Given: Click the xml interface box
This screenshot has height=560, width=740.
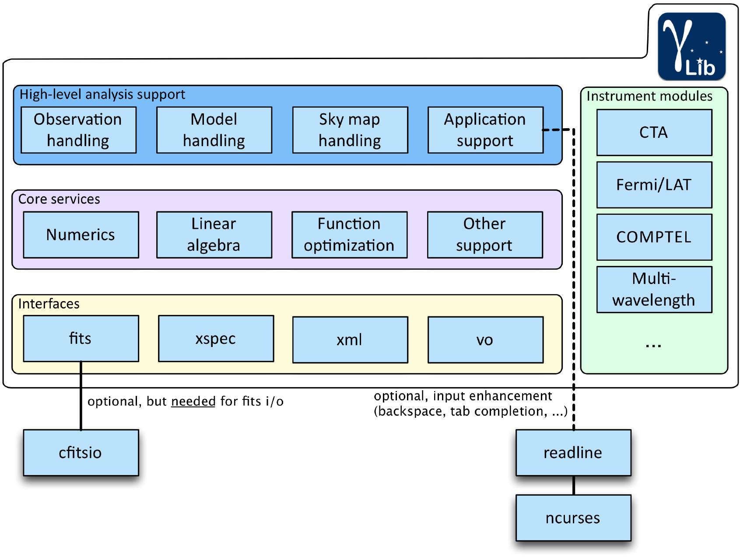Looking at the screenshot, I should point(350,340).
